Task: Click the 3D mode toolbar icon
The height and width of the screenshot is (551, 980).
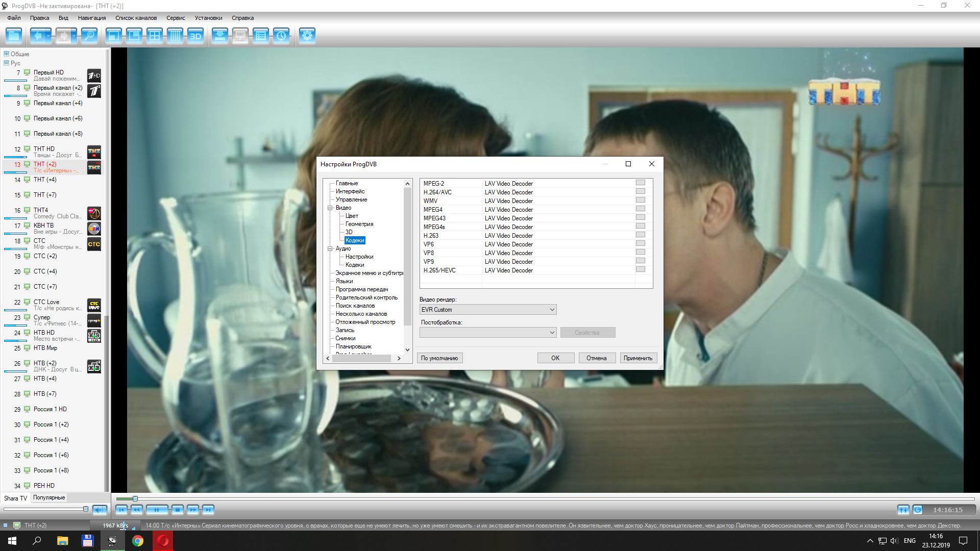Action: 195,36
